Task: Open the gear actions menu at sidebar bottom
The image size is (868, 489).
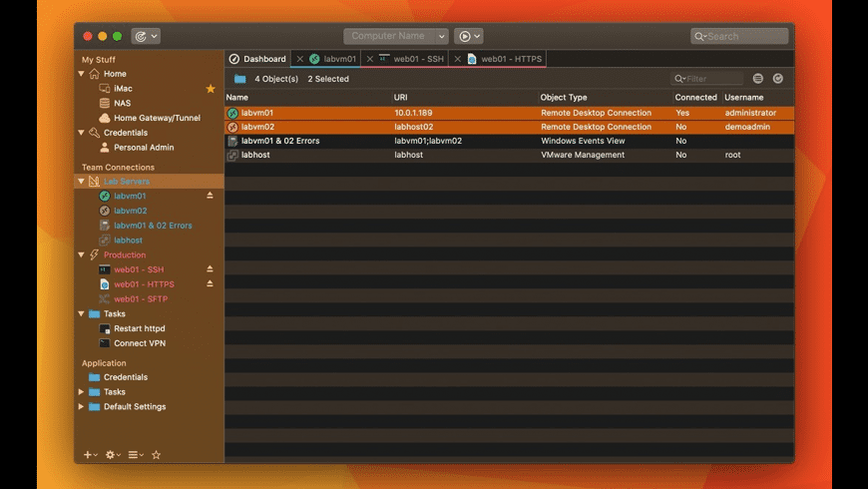Action: point(113,455)
